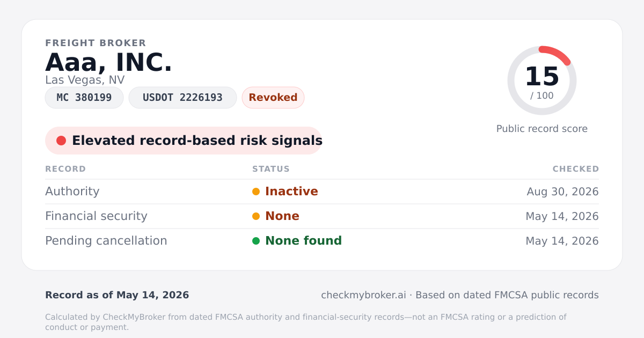
Task: Select the Pending cancellation record row
Action: (322, 241)
